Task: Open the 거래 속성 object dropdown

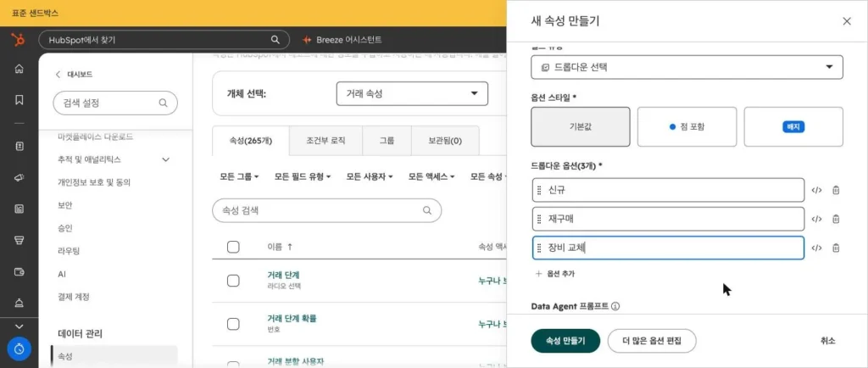Action: click(x=412, y=93)
